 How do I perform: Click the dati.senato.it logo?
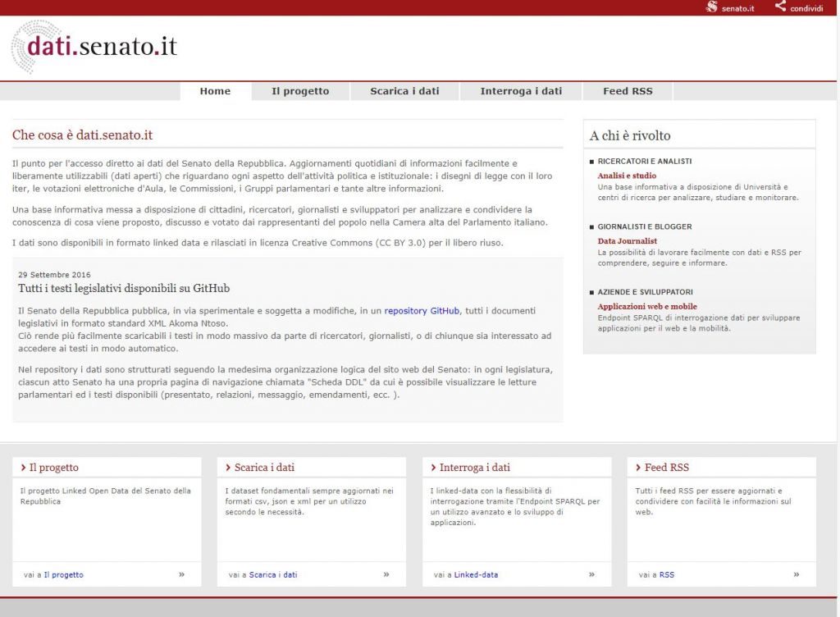coord(94,47)
